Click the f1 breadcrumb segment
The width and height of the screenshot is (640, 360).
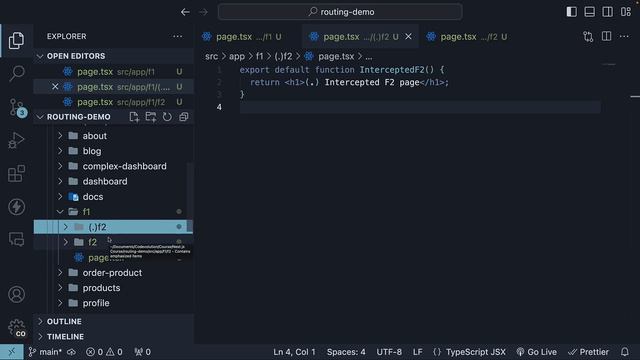(260, 56)
